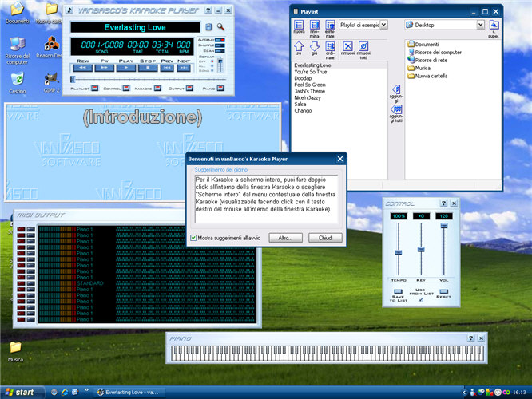Screen dimensions: 532x399
Task: Click 'Everlasting Love' taskbar button
Action: tap(129, 393)
